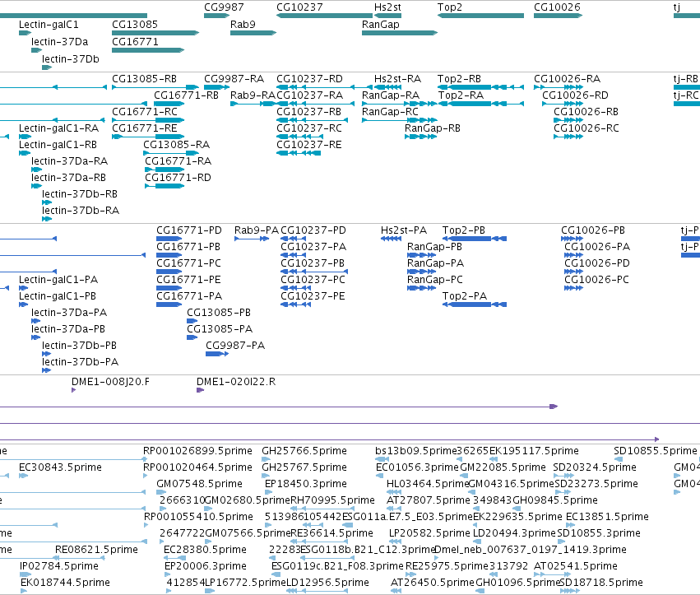Click EST EP18450.3prime
Viewport: 700px width, 595px height.
306,484
